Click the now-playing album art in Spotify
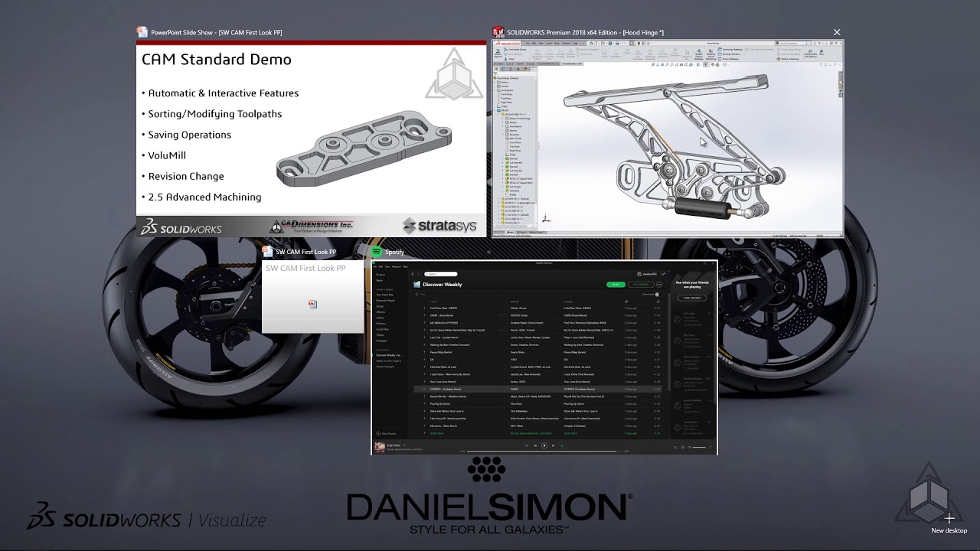This screenshot has width=980, height=551. tap(380, 447)
